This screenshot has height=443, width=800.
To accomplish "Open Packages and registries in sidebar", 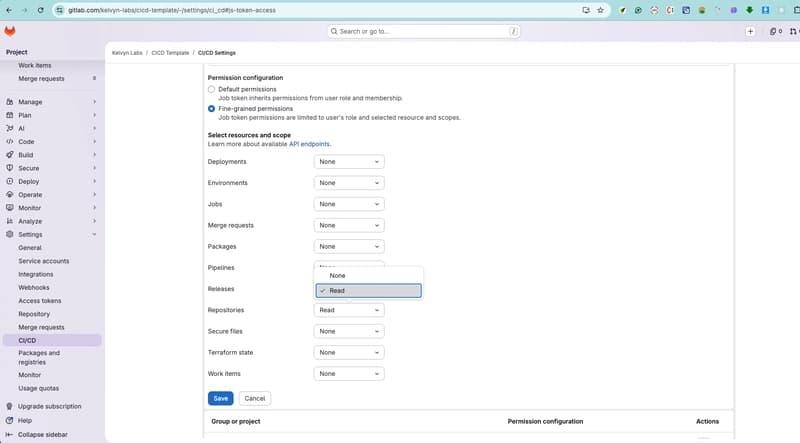I will pyautogui.click(x=39, y=357).
